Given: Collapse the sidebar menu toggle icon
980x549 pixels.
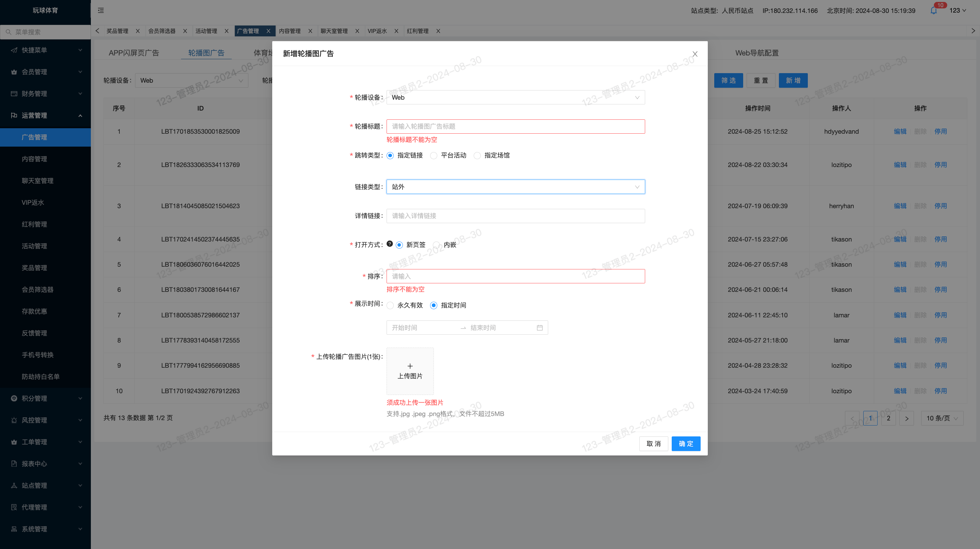Looking at the screenshot, I should click(x=101, y=10).
